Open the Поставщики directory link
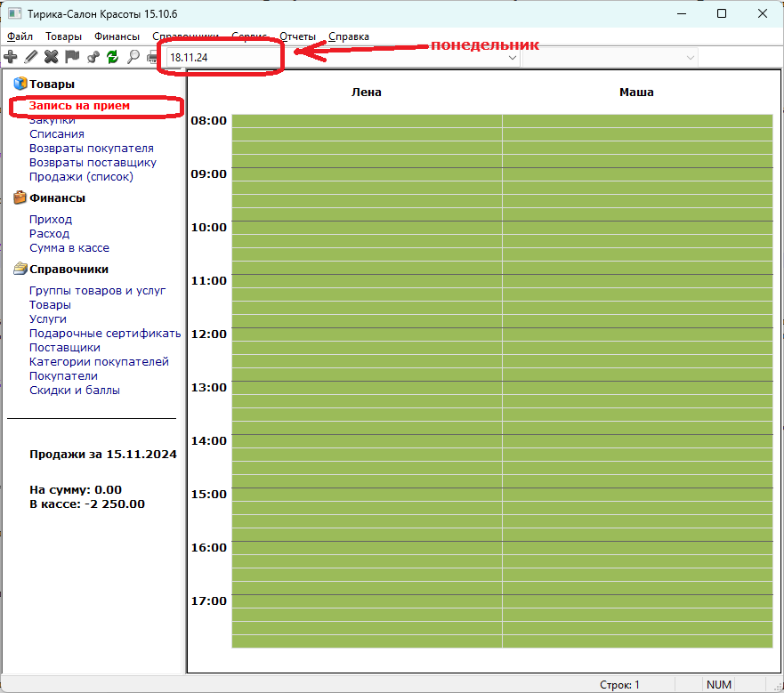 click(64, 348)
